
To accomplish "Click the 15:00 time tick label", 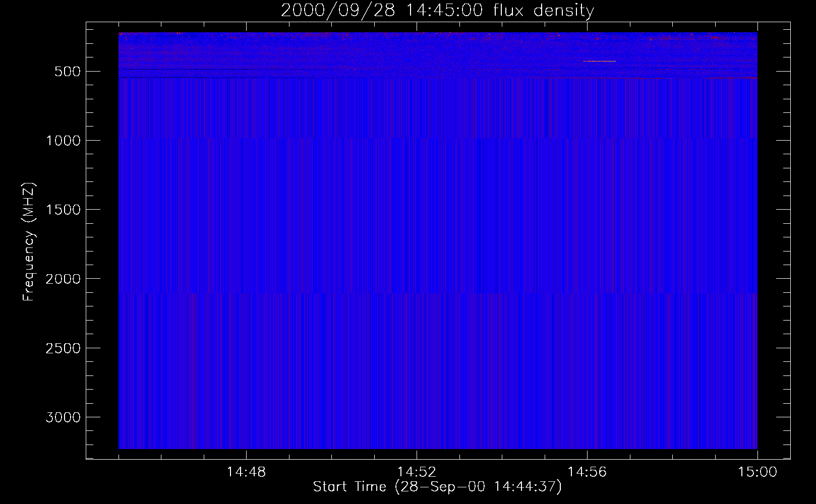I will click(x=757, y=472).
